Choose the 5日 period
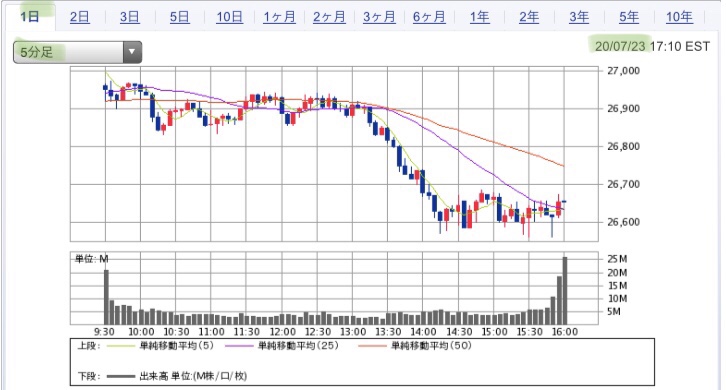726x390 pixels. pos(180,17)
